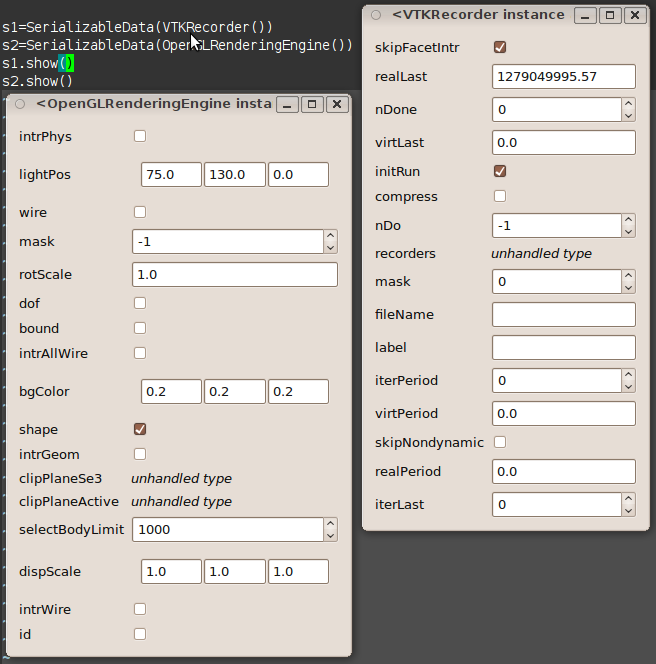Close the VTKRecorder instance window
Image resolution: width=656 pixels, height=664 pixels.
tap(634, 15)
